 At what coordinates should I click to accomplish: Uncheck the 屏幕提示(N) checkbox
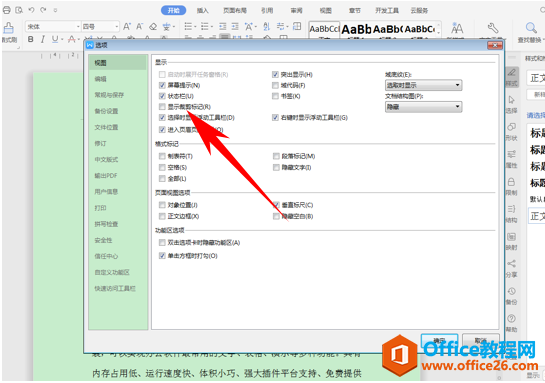162,85
